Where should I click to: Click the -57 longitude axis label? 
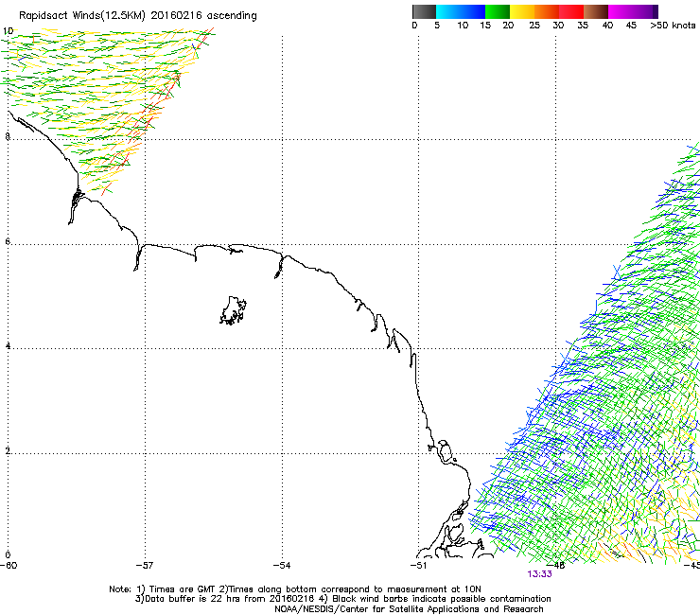point(145,566)
